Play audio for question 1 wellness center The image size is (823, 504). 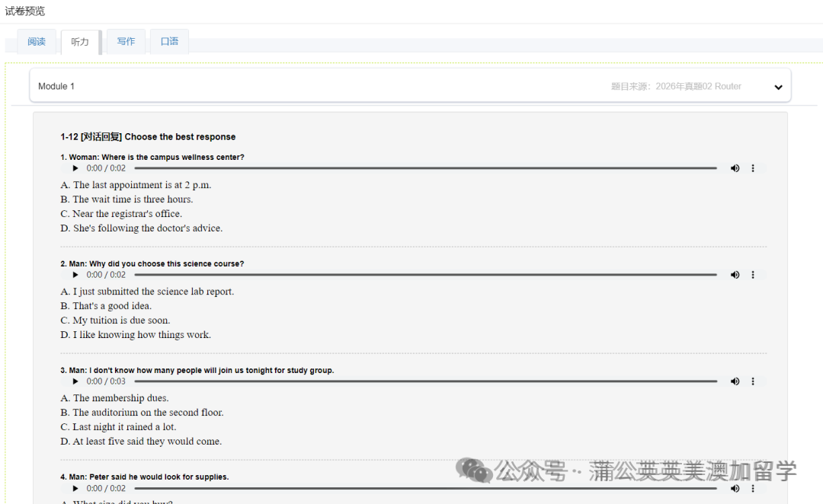click(x=75, y=168)
